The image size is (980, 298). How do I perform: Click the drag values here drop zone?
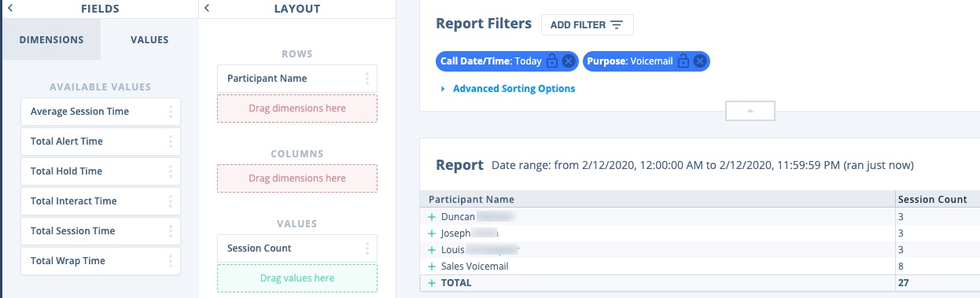pos(297,278)
